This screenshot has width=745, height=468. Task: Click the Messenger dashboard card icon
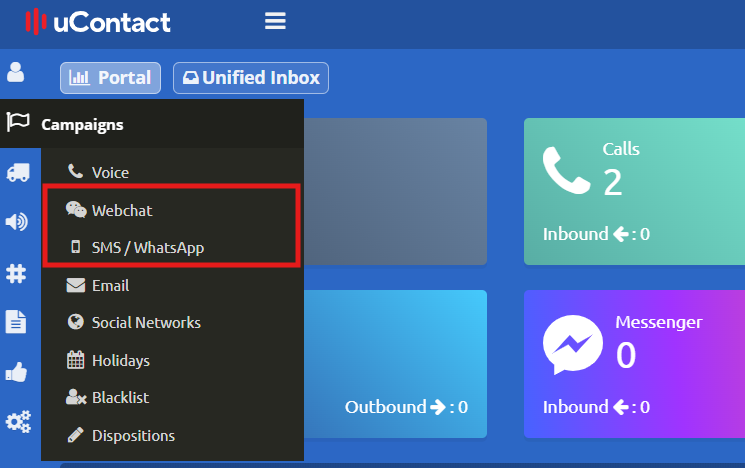pos(573,345)
